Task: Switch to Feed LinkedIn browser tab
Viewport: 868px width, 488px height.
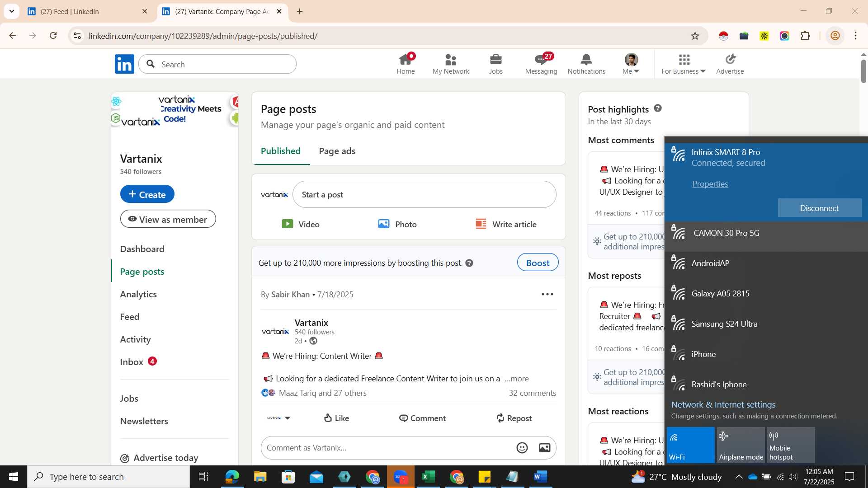Action: click(x=87, y=11)
